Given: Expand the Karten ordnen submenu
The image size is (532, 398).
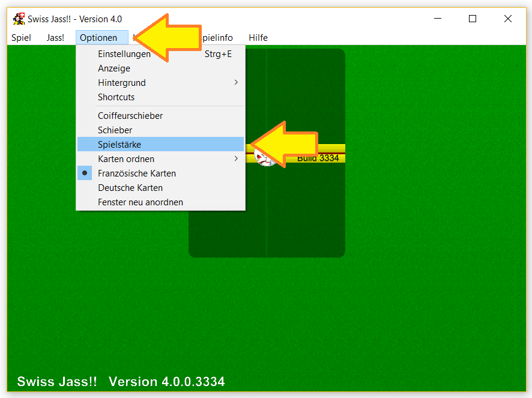Looking at the screenshot, I should [160, 159].
